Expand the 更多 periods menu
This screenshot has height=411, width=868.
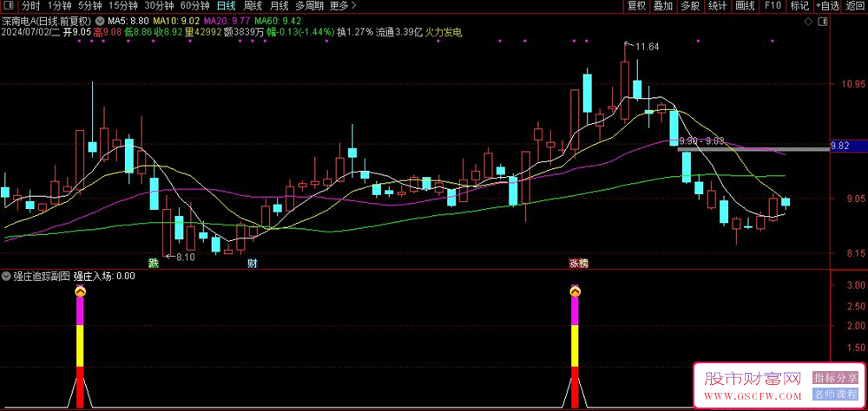pyautogui.click(x=343, y=6)
